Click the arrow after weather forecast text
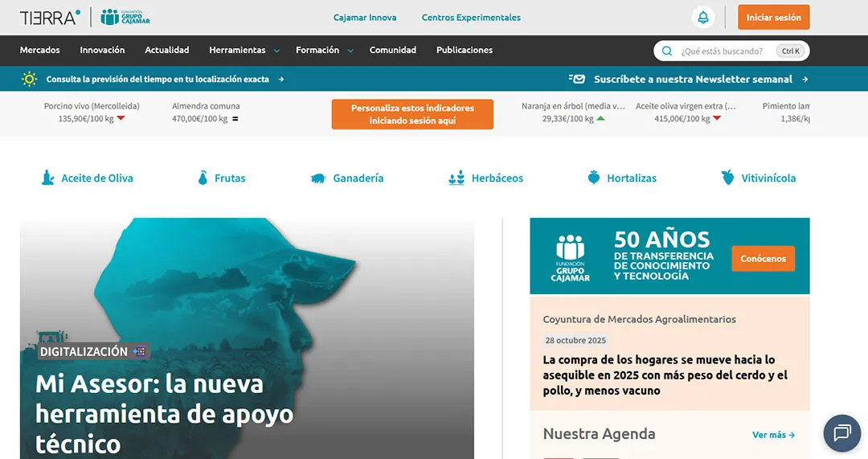 281,79
